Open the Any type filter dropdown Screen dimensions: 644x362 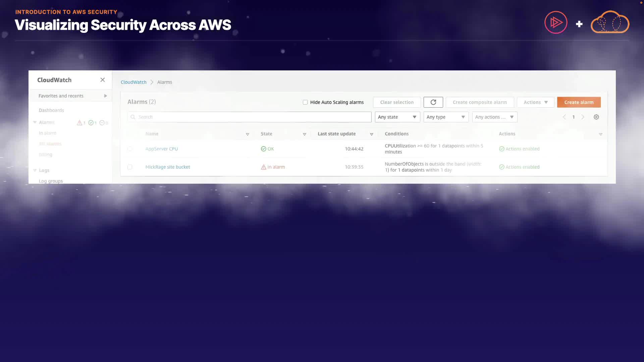click(x=446, y=117)
